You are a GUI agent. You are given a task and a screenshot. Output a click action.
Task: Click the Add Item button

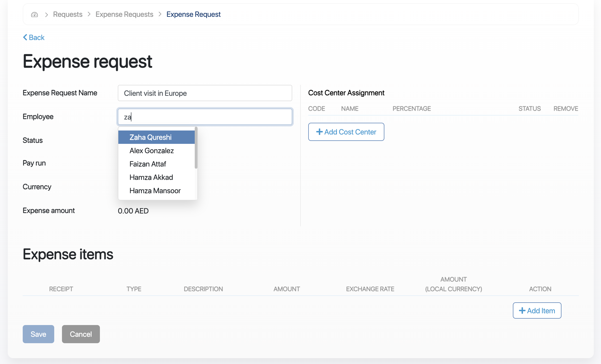click(x=537, y=311)
